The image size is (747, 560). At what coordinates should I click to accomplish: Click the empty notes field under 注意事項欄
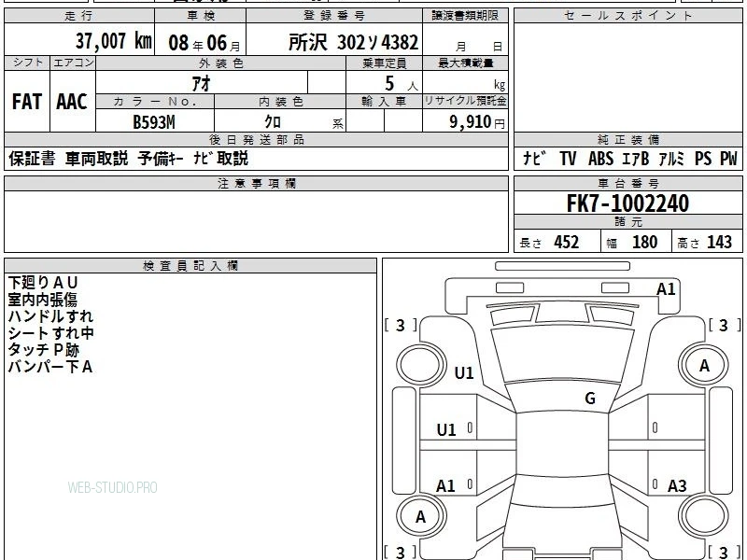pos(256,221)
